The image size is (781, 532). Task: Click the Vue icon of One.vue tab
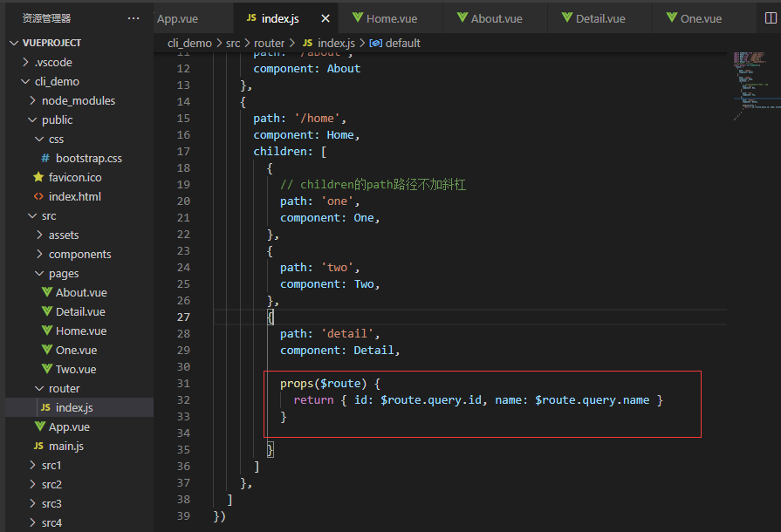(x=671, y=18)
